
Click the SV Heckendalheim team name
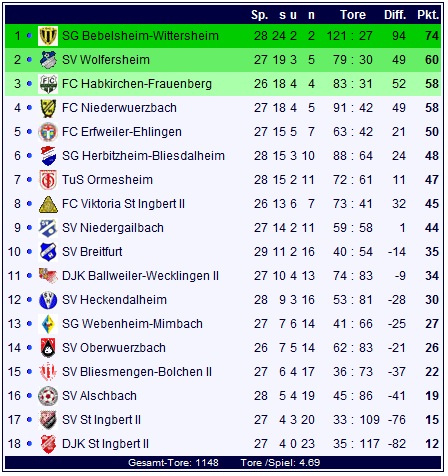coord(114,300)
